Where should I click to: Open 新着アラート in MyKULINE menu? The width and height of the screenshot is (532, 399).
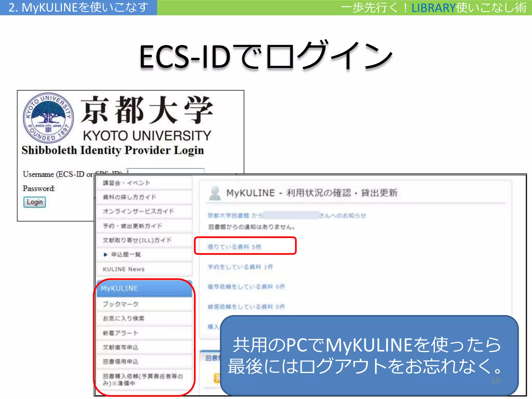[144, 333]
